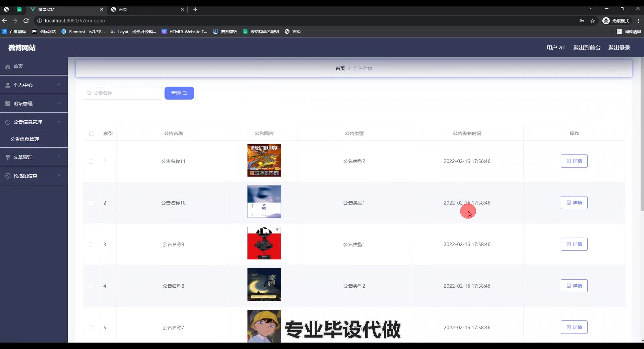Collapse the 公告信息管理 sidebar group
Screen dimensions: 644x349
point(34,122)
